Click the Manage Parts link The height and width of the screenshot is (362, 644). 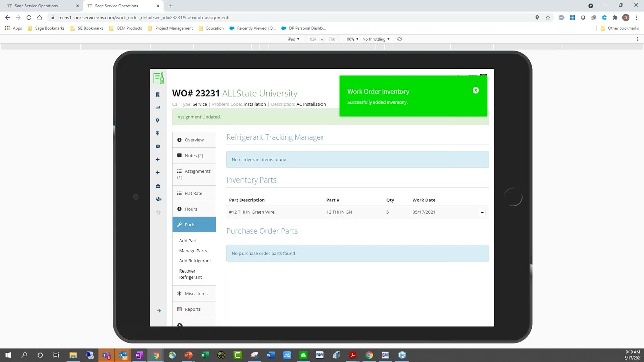pyautogui.click(x=193, y=251)
